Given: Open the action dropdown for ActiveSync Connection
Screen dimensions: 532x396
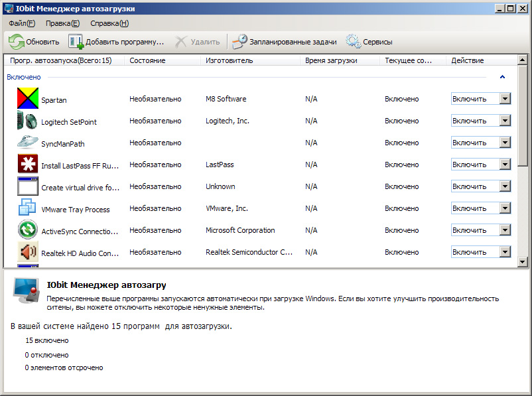Looking at the screenshot, I should pos(505,230).
